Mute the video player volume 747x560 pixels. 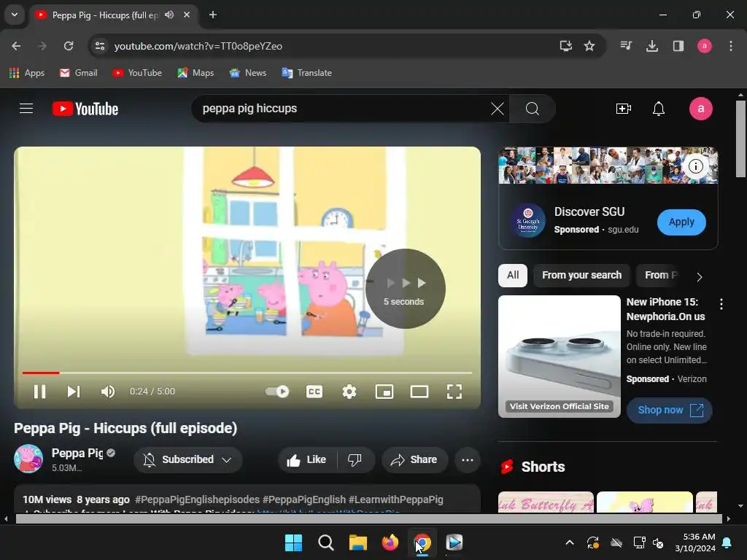click(x=108, y=392)
